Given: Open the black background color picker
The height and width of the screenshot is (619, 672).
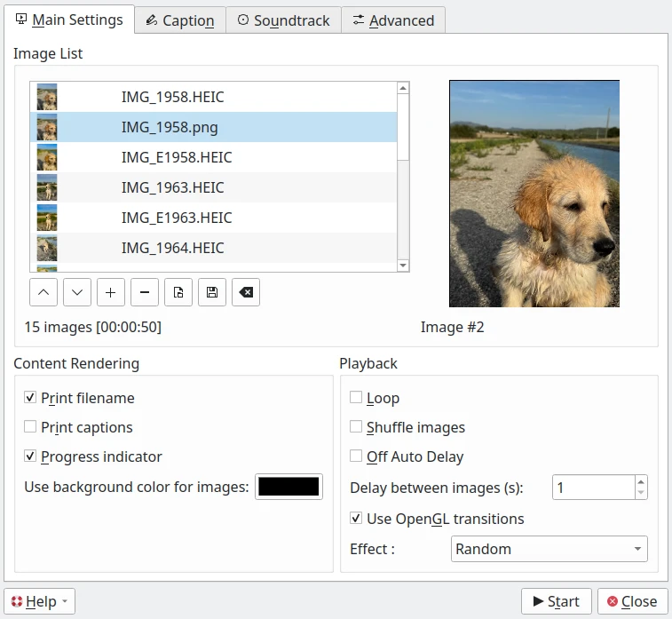Looking at the screenshot, I should click(x=289, y=487).
